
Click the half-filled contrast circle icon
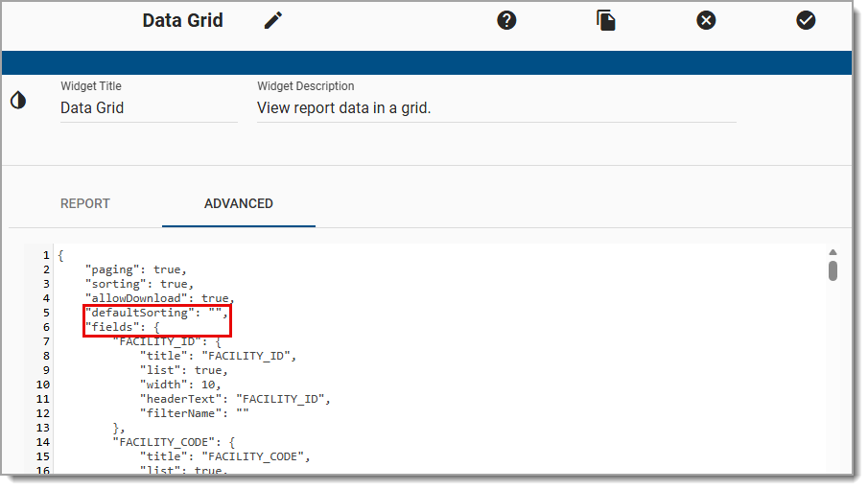pyautogui.click(x=18, y=101)
